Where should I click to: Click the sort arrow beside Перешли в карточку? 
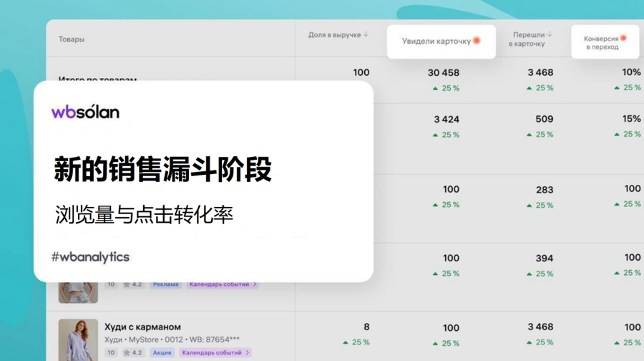(550, 34)
